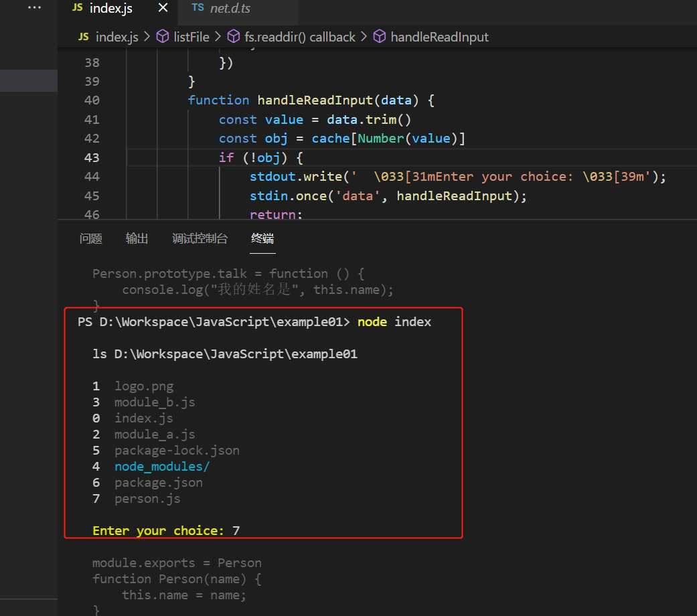Click the listFile symbol cube icon

163,36
